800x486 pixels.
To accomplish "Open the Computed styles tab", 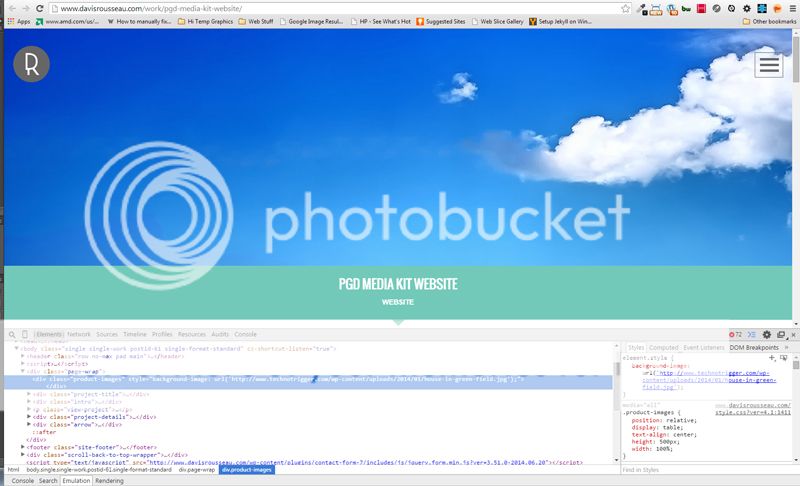I will click(663, 347).
